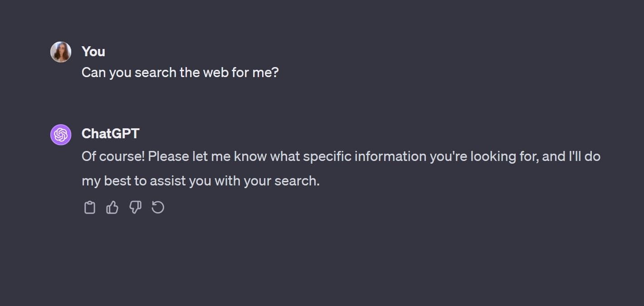
Task: Click the purple ChatGPT logo avatar
Action: 61,135
